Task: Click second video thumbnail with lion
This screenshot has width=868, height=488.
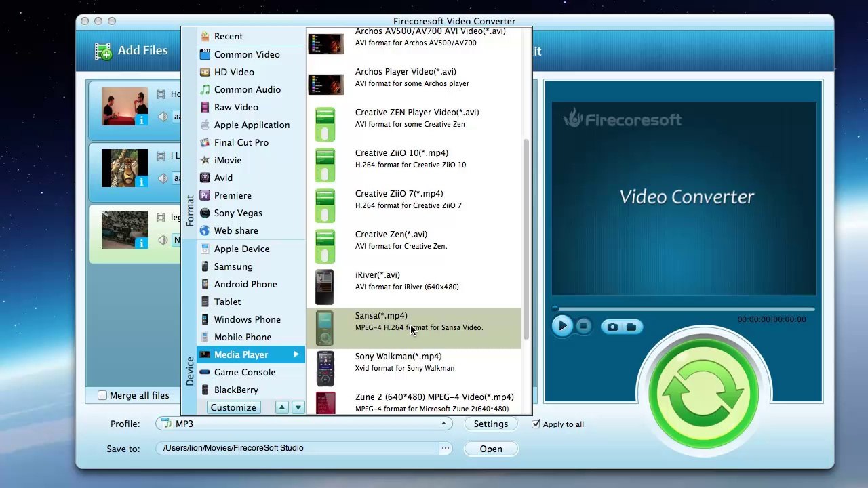Action: coord(124,168)
